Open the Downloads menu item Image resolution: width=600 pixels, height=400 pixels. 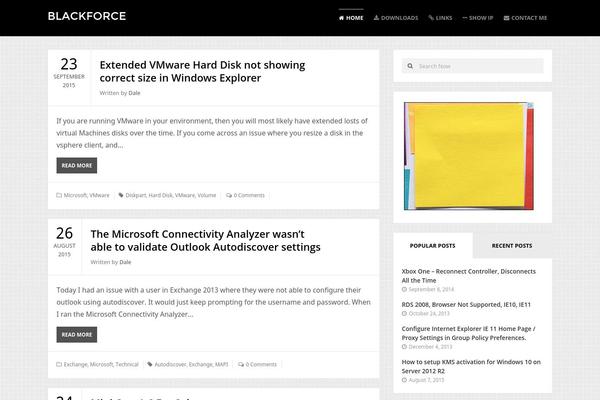[396, 17]
